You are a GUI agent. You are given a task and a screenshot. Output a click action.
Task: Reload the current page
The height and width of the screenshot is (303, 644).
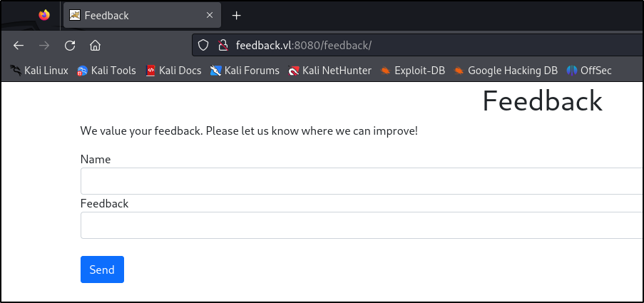tap(70, 46)
